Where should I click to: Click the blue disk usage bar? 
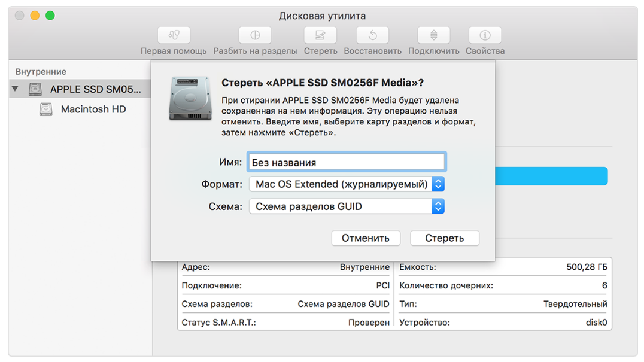(x=551, y=176)
